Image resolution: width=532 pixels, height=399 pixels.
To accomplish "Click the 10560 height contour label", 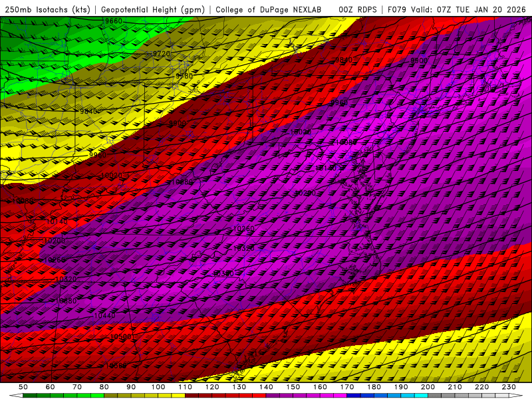I will 116,366.
